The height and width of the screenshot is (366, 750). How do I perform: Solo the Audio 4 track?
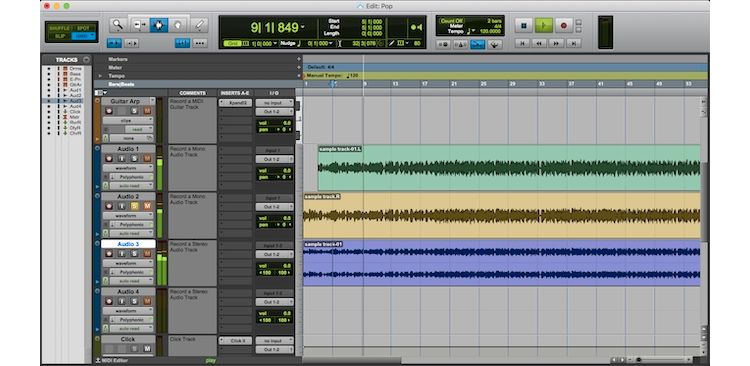click(x=134, y=301)
